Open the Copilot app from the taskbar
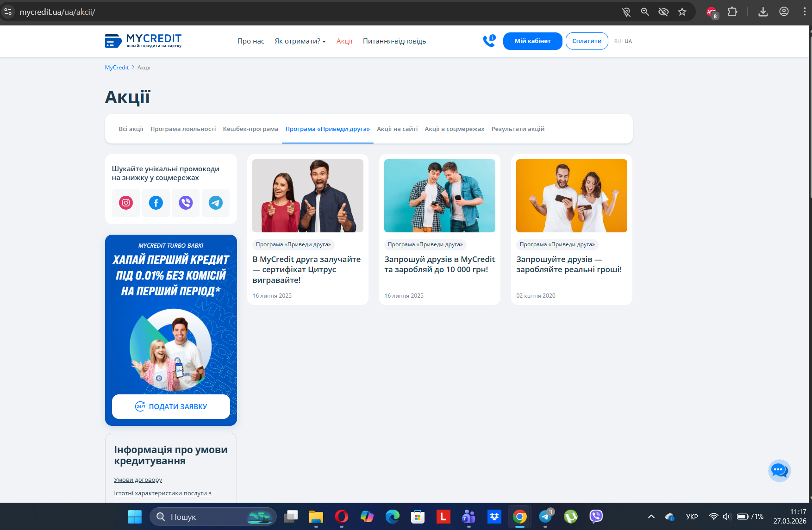Image resolution: width=812 pixels, height=530 pixels. click(x=367, y=517)
